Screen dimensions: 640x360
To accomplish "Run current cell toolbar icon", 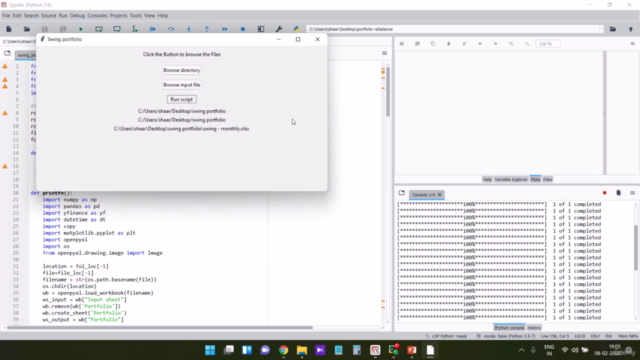I will click(x=99, y=29).
